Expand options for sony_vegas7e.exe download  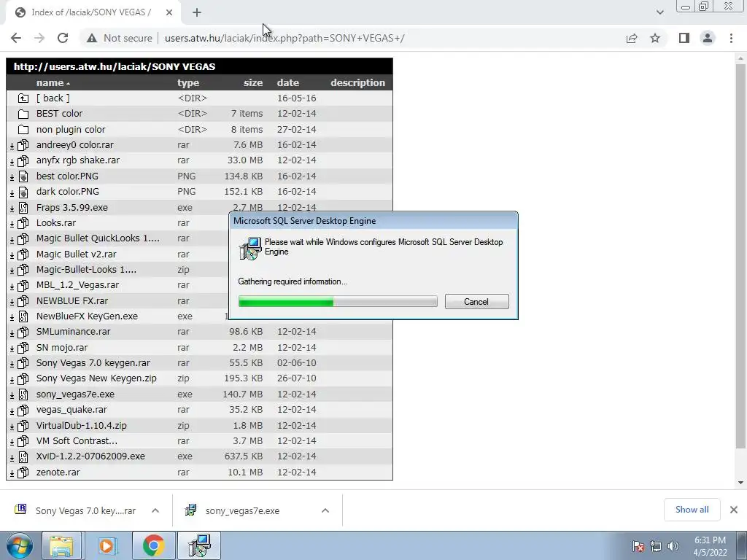pos(325,510)
